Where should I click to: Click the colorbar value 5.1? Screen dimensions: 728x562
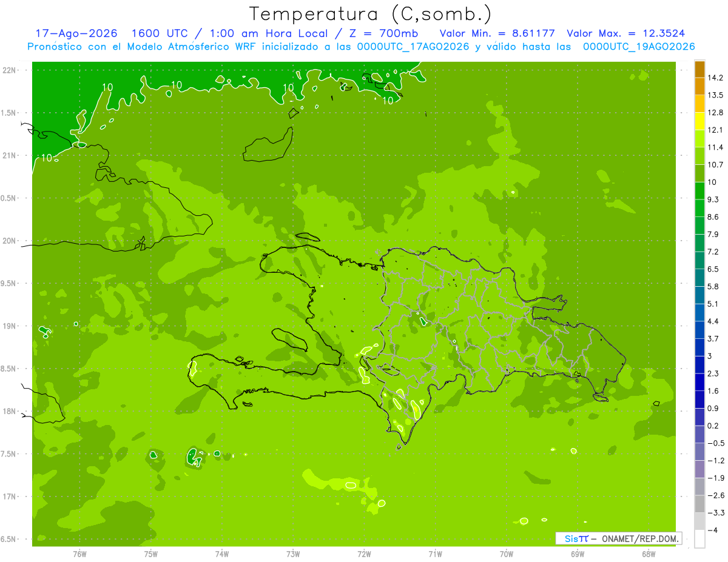pos(713,304)
